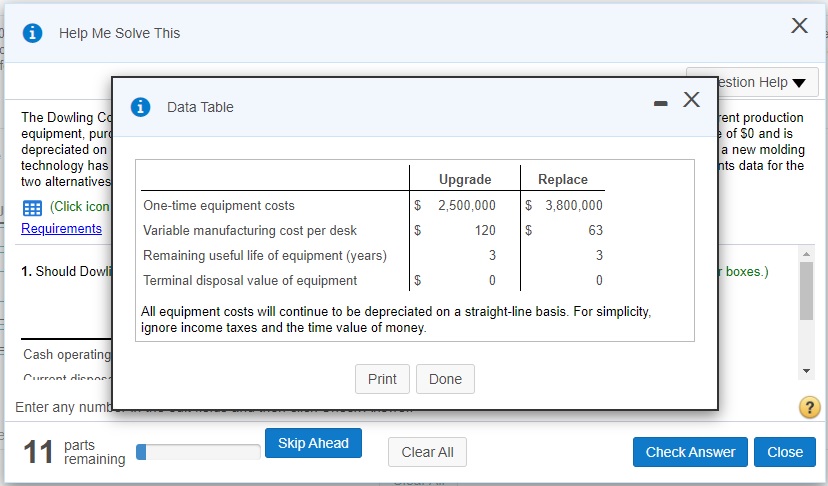
Task: Click the Data Table info icon
Action: [x=140, y=107]
